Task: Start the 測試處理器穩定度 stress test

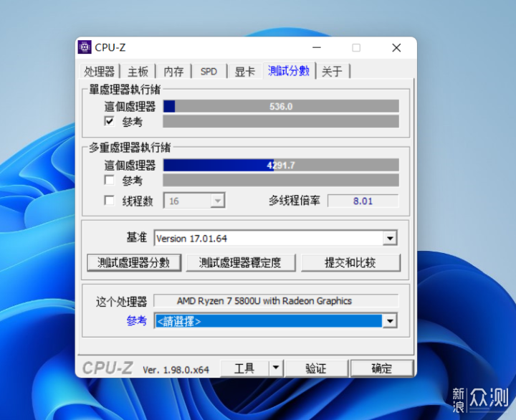Action: [241, 262]
